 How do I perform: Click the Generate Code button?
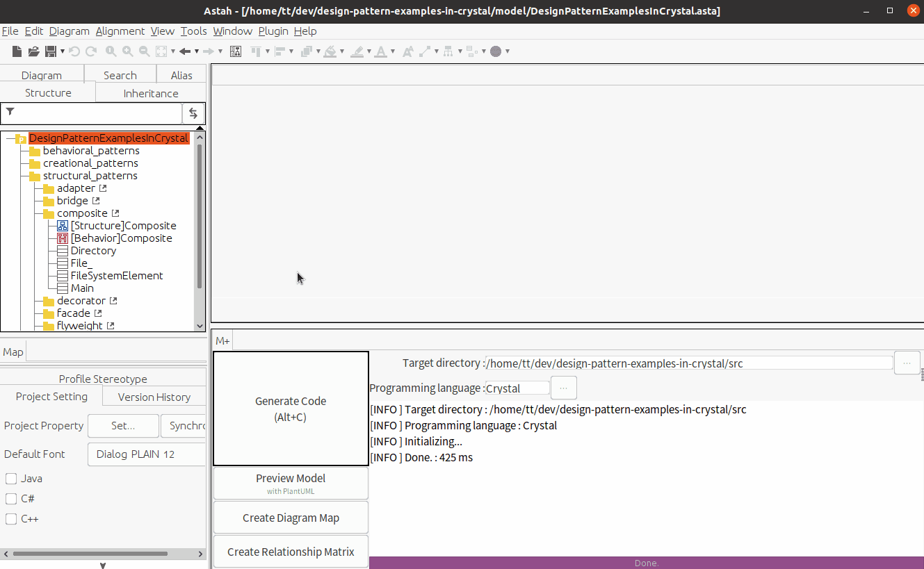(291, 409)
